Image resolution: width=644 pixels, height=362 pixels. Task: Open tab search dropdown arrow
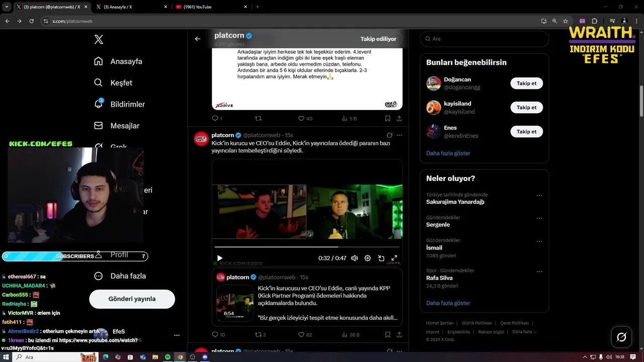click(7, 7)
